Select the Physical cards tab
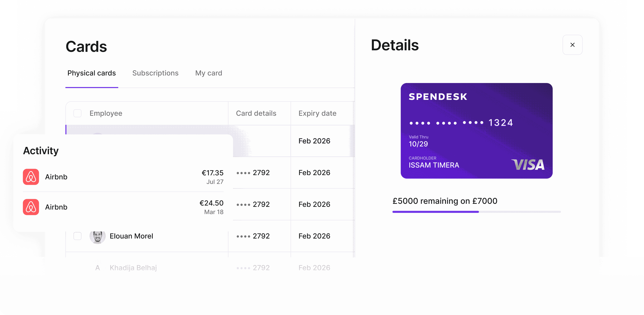The width and height of the screenshot is (644, 315). (x=92, y=73)
